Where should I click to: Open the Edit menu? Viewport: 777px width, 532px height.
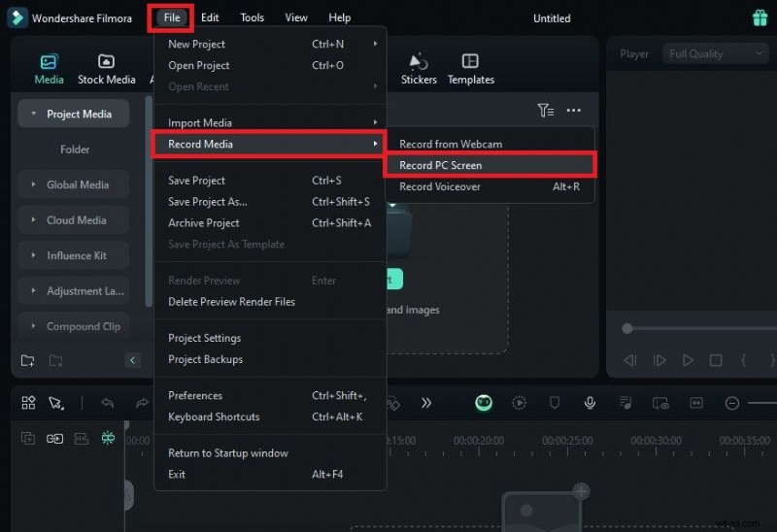pos(210,17)
